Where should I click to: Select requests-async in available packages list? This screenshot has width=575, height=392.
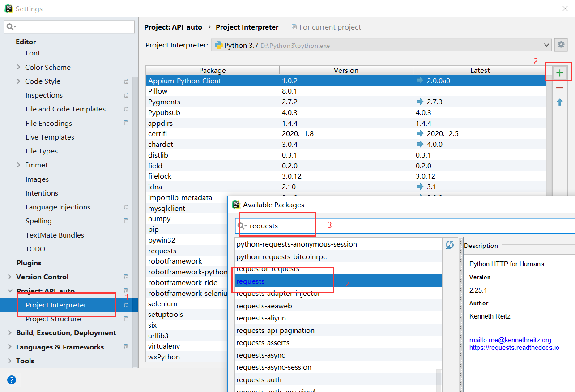point(260,355)
